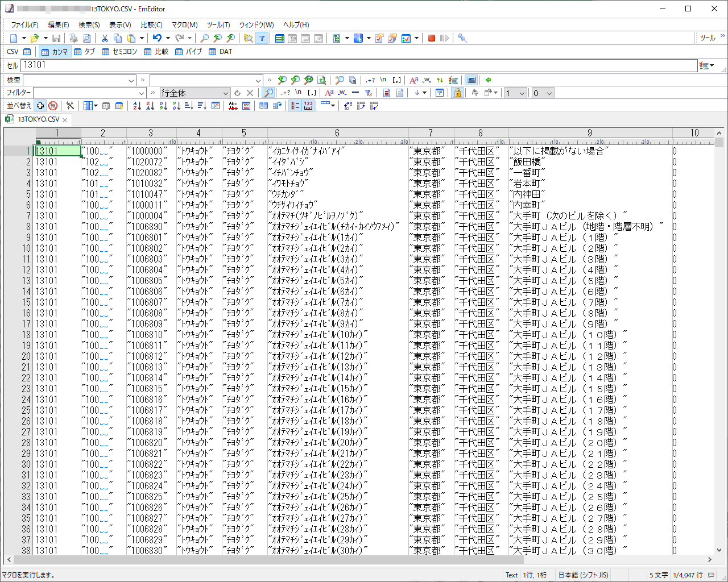Toggle the lock icon in the filter toolbar

(458, 93)
